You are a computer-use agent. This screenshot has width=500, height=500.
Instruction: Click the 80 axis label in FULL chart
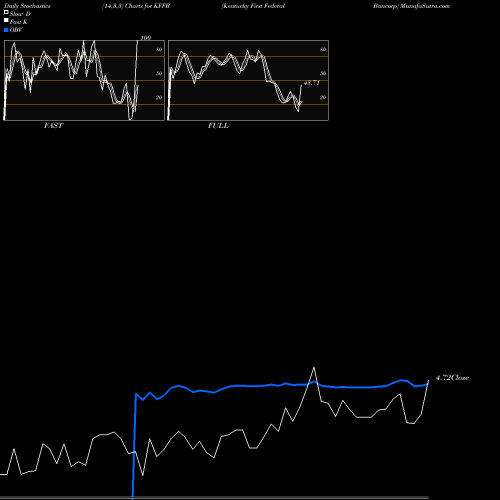coord(323,49)
